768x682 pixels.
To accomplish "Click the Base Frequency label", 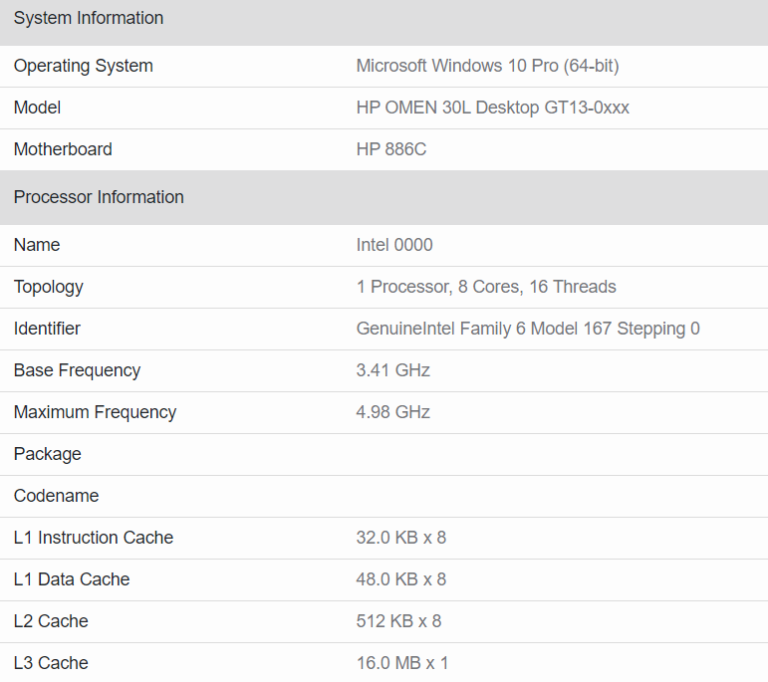I will click(x=77, y=370).
